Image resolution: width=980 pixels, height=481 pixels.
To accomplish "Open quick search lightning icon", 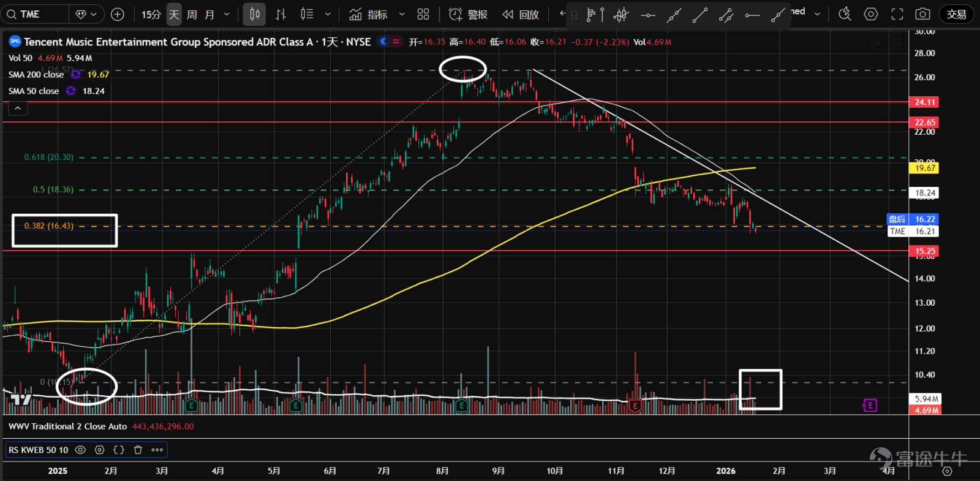I will point(845,14).
